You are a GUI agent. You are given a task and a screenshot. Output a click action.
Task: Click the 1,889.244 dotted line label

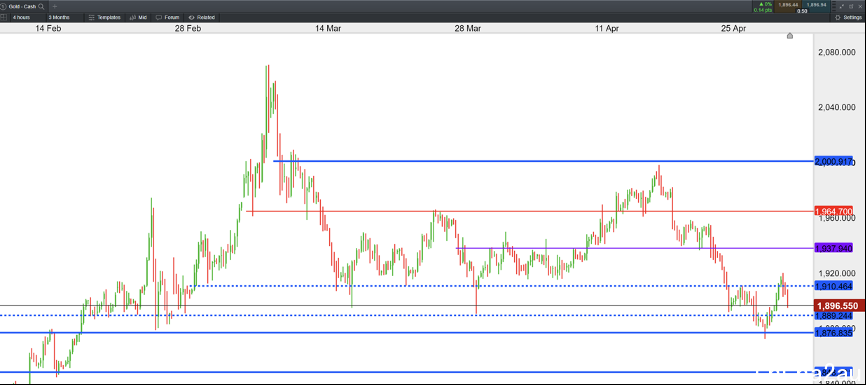click(x=834, y=315)
